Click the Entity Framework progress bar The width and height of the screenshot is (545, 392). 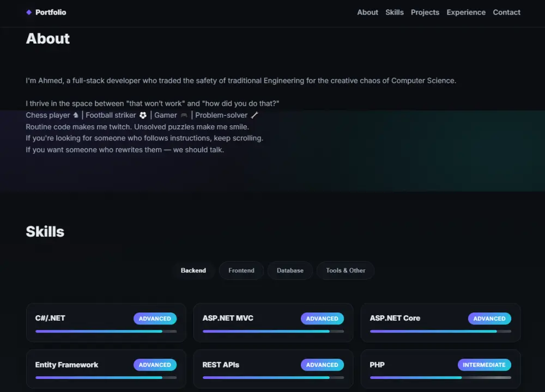[x=106, y=377]
